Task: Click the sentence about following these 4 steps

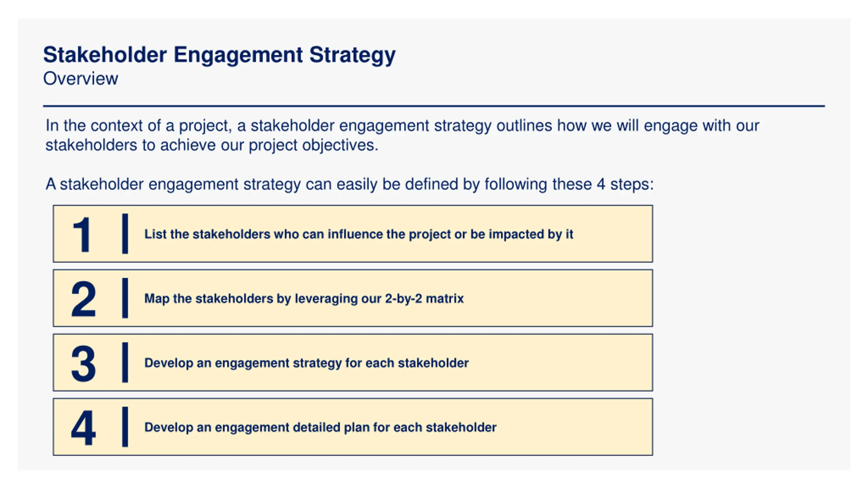Action: pos(349,184)
